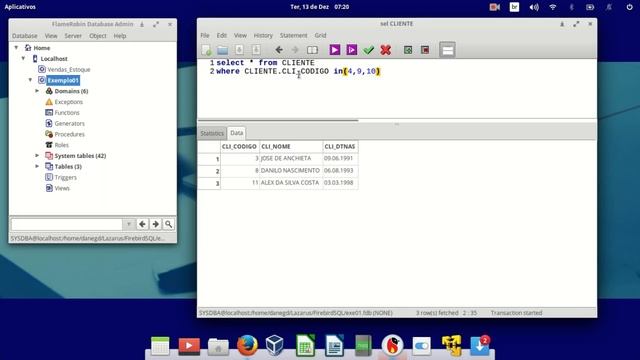Click the New SQL file icon in editor toolbar
Screen dimensions: 640x360
206,50
